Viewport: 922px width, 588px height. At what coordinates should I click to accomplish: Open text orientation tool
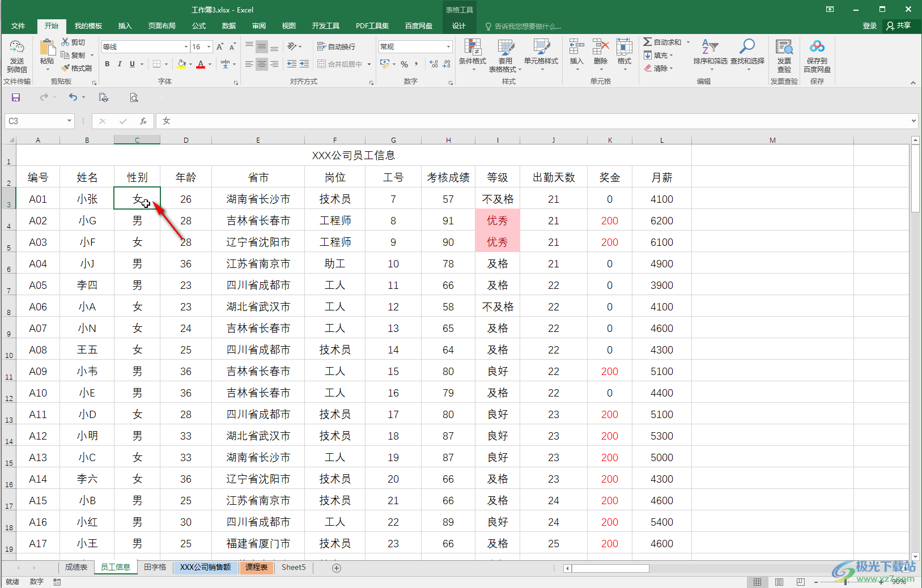tap(293, 47)
